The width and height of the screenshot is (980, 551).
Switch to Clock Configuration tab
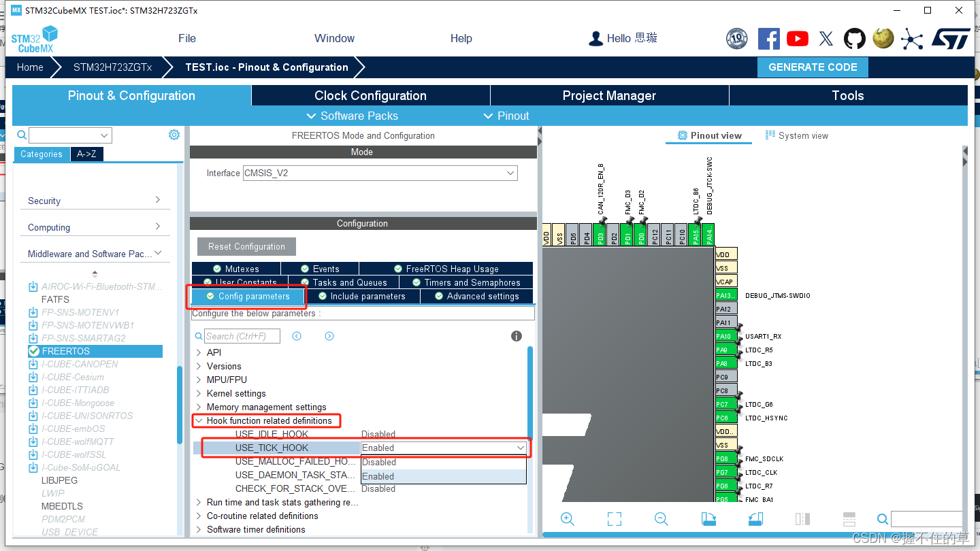[x=370, y=95]
